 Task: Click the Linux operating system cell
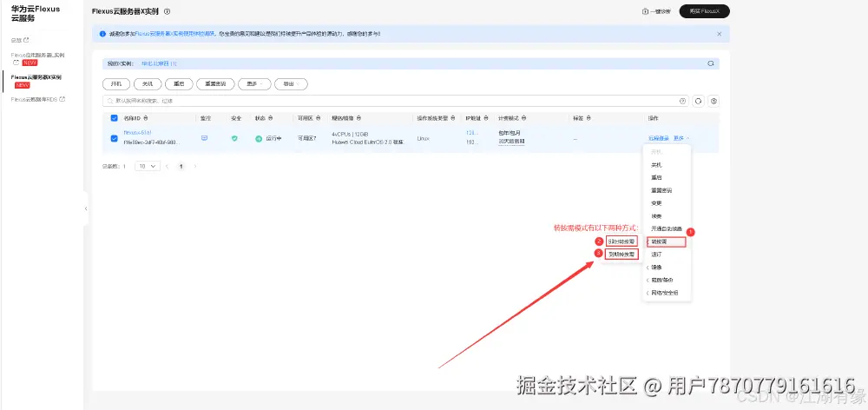423,138
